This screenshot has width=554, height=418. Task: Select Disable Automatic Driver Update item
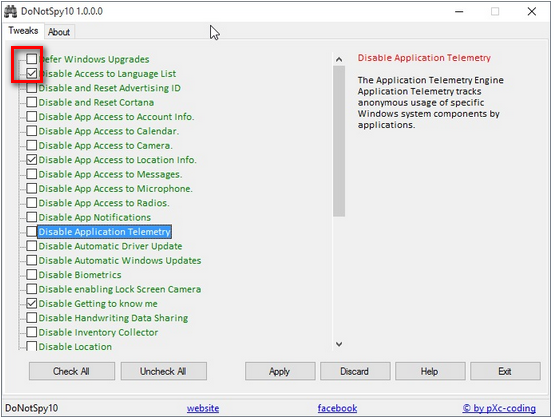point(110,246)
